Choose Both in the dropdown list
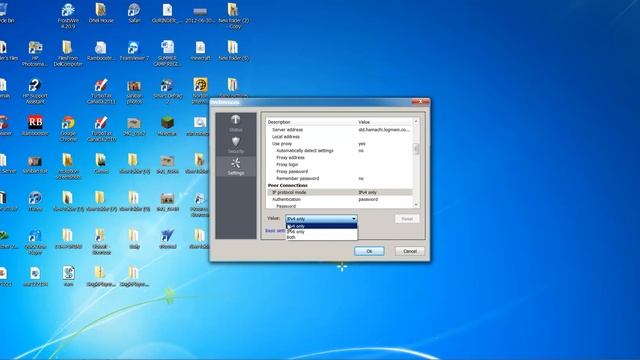 click(x=321, y=237)
